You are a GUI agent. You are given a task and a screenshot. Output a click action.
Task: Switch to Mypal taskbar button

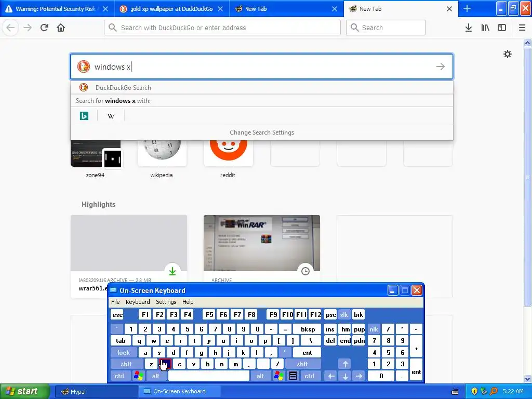coord(95,392)
